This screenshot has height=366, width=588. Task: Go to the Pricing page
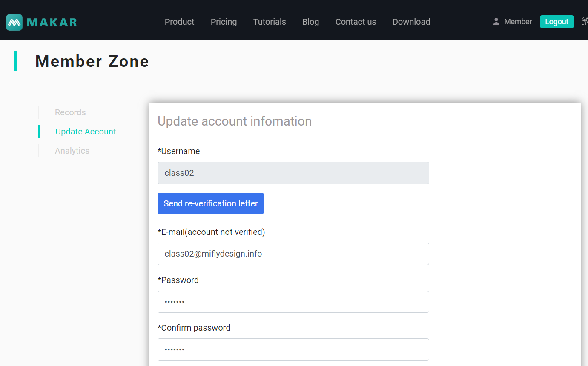coord(224,22)
